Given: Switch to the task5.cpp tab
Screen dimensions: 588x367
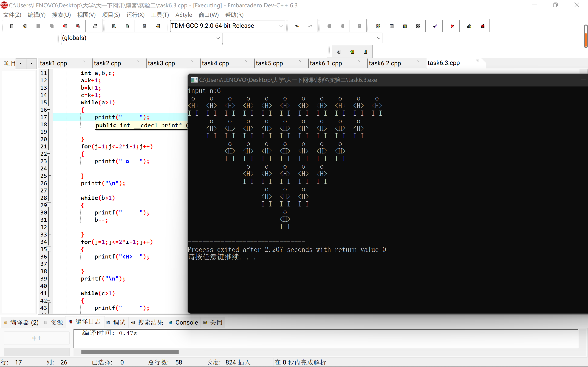Looking at the screenshot, I should pyautogui.click(x=269, y=63).
